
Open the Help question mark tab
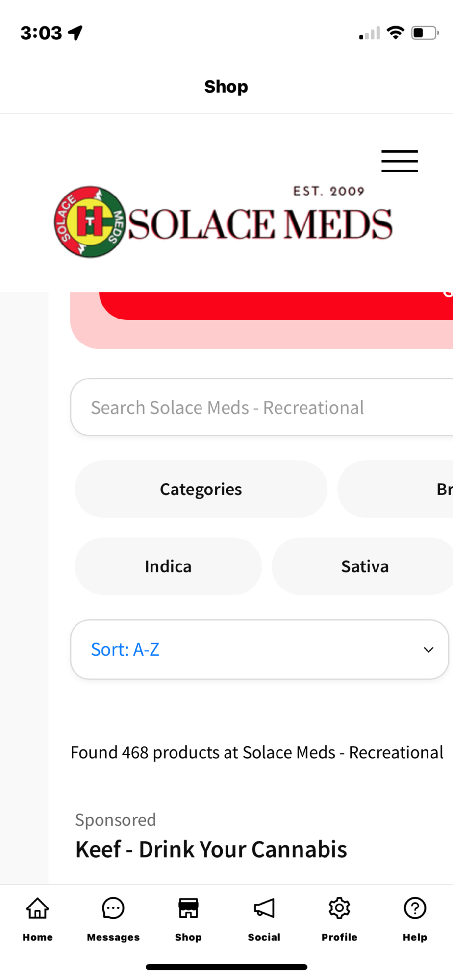pyautogui.click(x=415, y=919)
